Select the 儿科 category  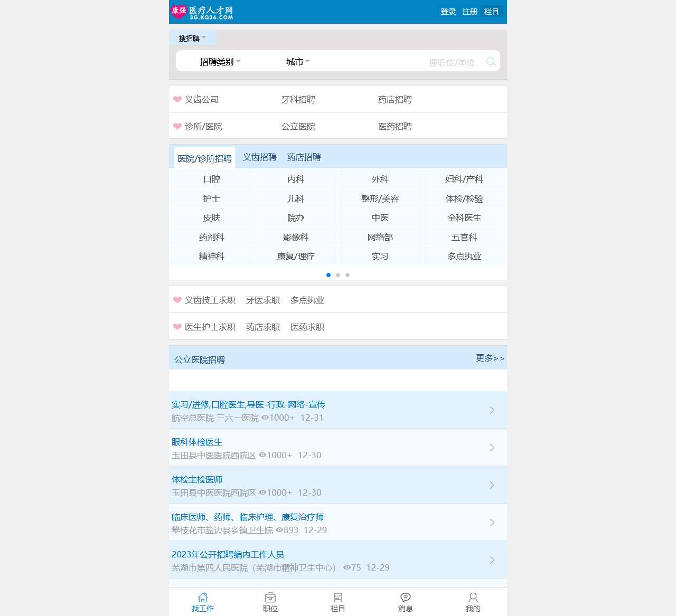pos(296,199)
